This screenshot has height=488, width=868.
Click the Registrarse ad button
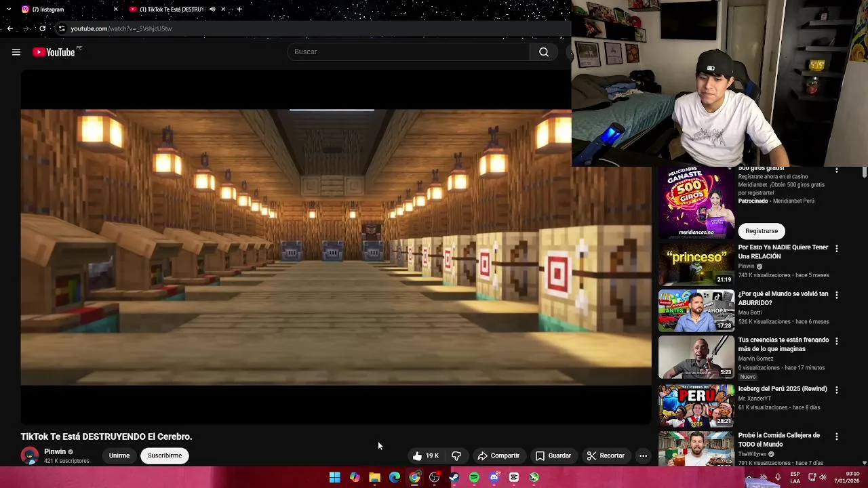pyautogui.click(x=762, y=231)
